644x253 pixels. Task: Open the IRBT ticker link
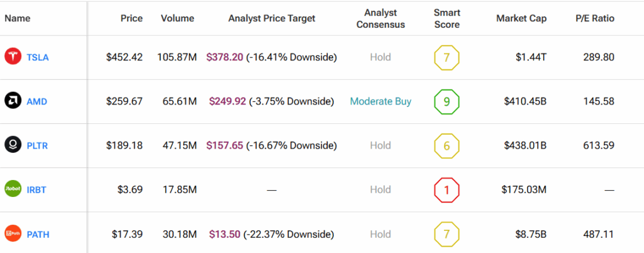(x=36, y=190)
